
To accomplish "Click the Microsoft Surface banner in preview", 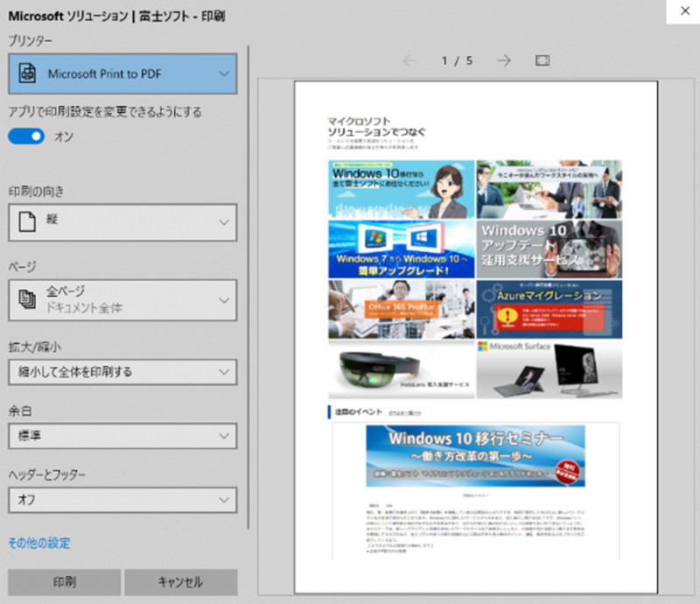I will click(549, 369).
